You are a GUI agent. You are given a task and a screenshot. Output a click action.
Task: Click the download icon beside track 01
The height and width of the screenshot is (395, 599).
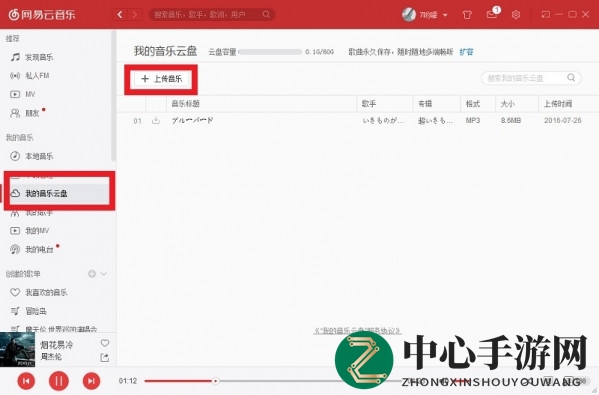[156, 121]
